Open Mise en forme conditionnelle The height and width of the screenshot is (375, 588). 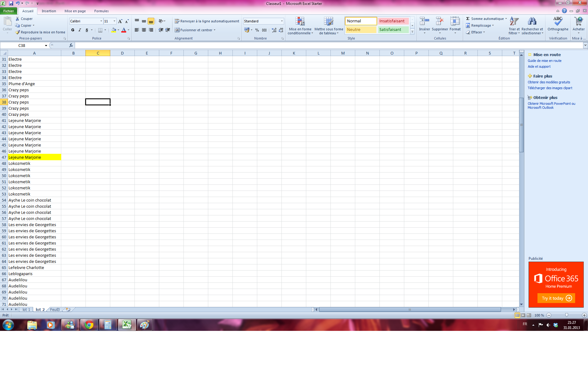tap(300, 26)
